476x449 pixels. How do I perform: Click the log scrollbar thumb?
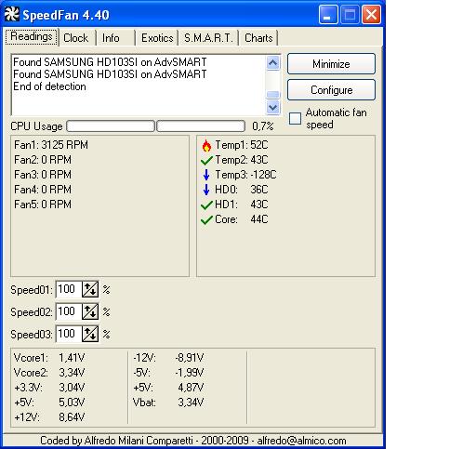[x=273, y=94]
